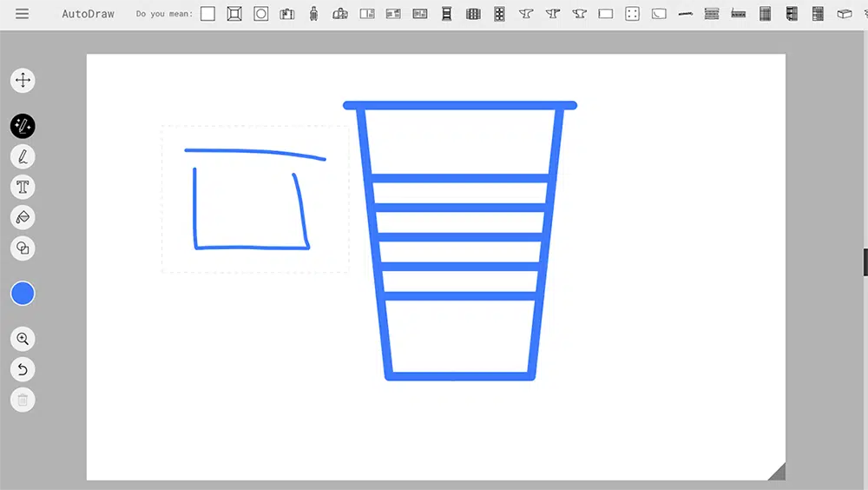Select the Fill bucket tool
Viewport: 868px width, 490px height.
click(23, 217)
